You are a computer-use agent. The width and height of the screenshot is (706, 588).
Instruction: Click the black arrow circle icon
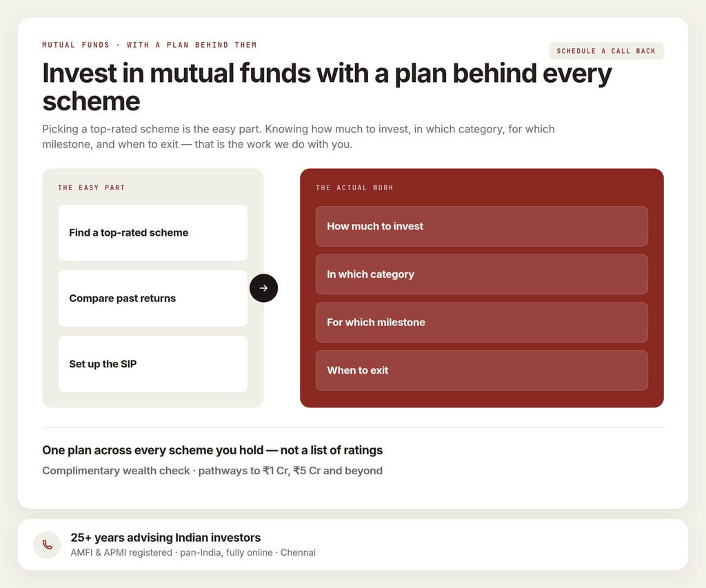click(x=263, y=288)
